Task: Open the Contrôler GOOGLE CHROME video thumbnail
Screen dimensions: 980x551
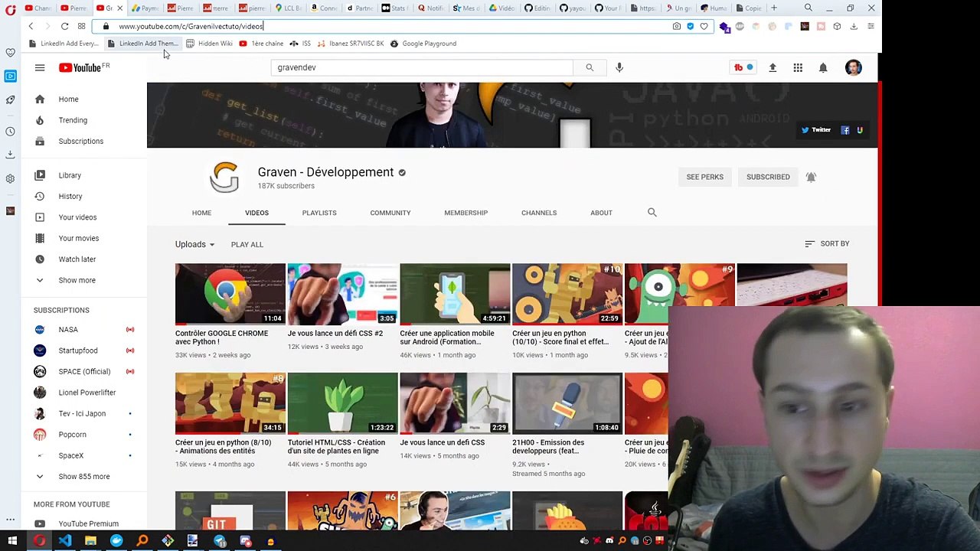Action: [x=230, y=294]
